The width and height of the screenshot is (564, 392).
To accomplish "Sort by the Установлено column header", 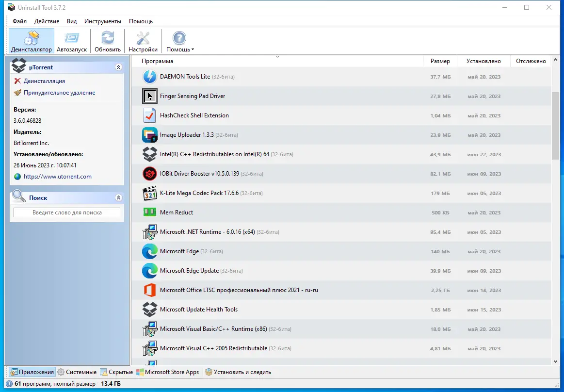I will coord(483,61).
